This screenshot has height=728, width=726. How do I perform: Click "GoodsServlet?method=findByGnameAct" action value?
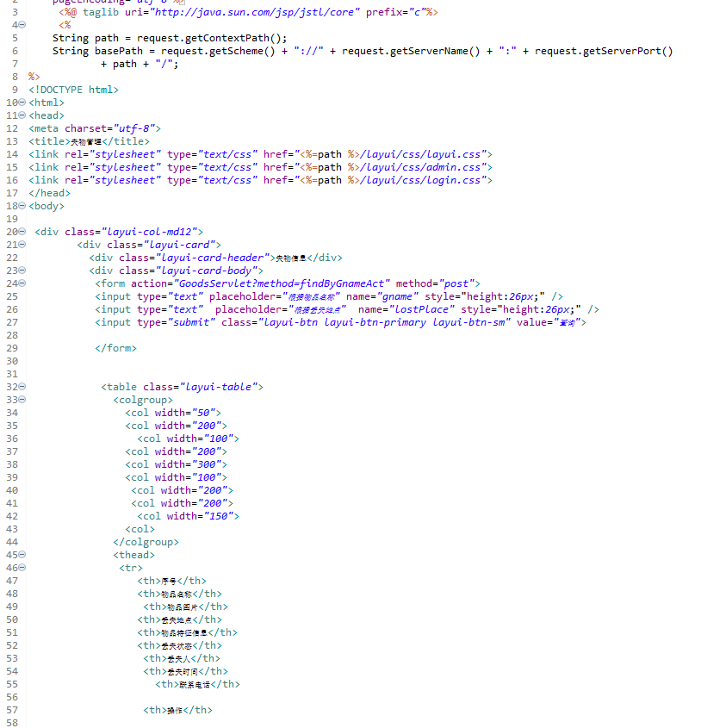point(282,283)
